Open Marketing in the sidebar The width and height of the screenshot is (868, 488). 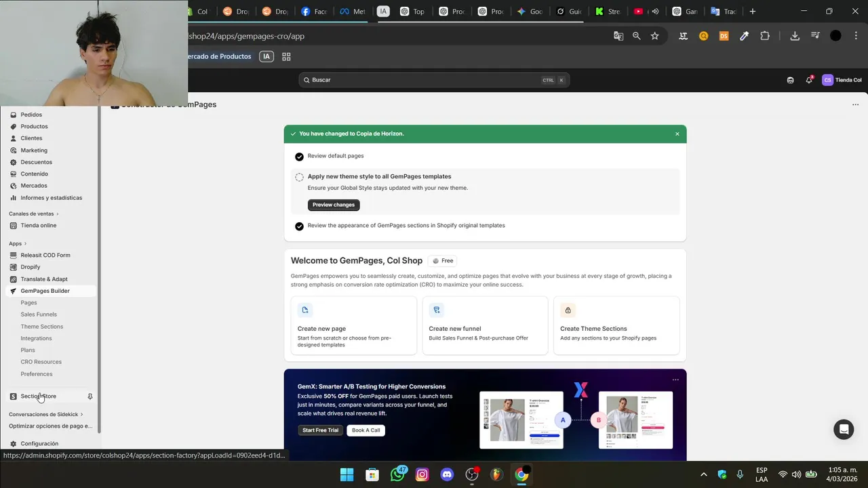click(34, 150)
